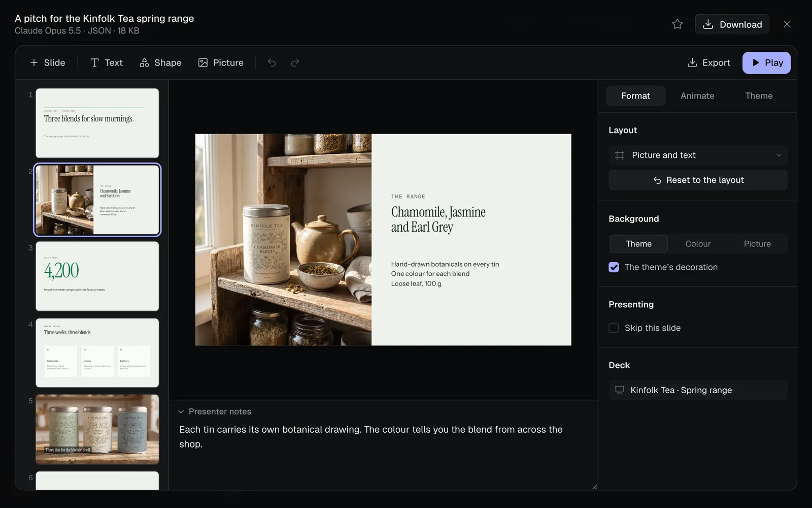
Task: Insert a Text box
Action: pos(107,62)
